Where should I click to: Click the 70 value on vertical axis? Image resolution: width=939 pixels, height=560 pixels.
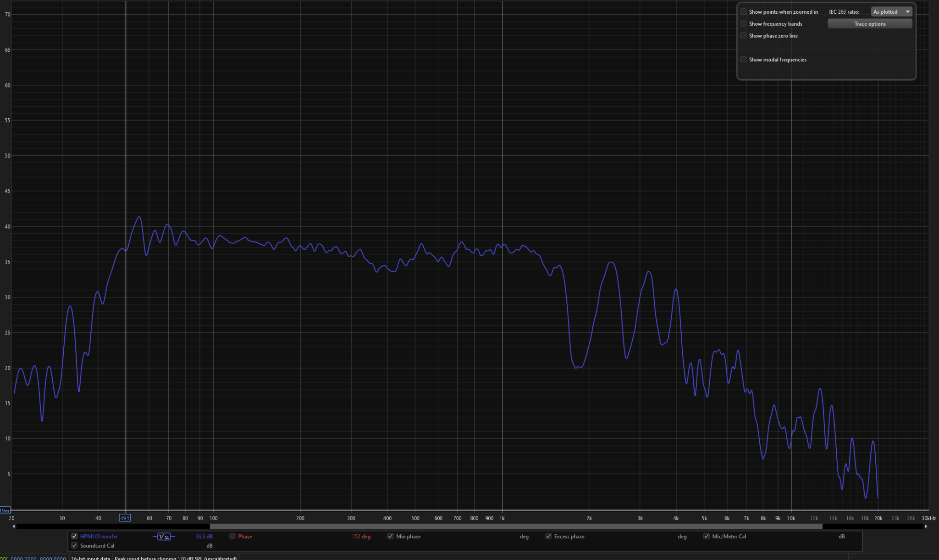point(7,14)
